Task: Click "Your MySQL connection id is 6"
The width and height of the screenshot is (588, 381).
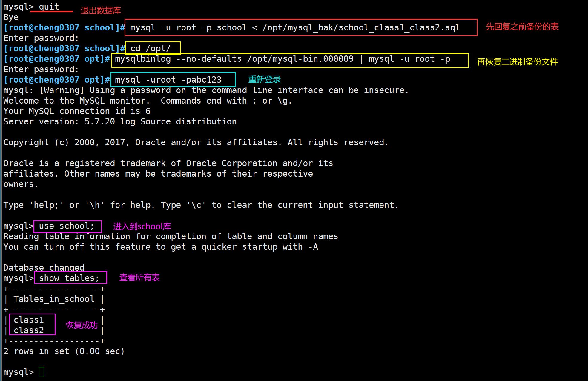Action: click(77, 111)
